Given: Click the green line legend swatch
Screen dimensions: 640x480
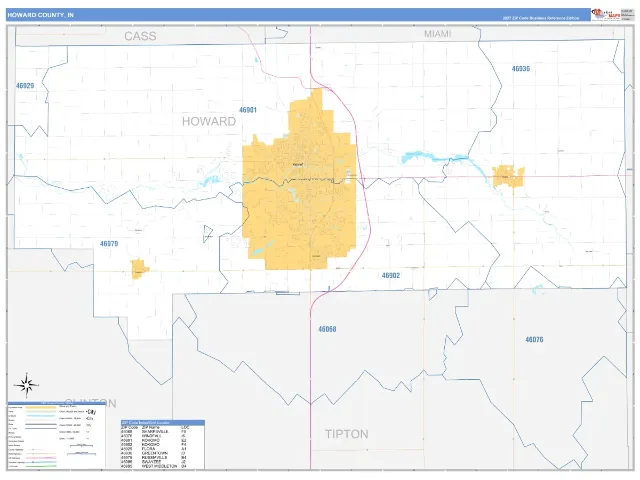Looking at the screenshot, I should (x=41, y=466).
